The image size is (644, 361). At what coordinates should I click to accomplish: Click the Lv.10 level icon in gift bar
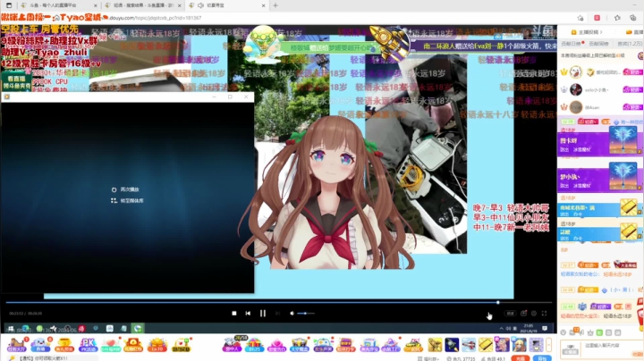157,345
